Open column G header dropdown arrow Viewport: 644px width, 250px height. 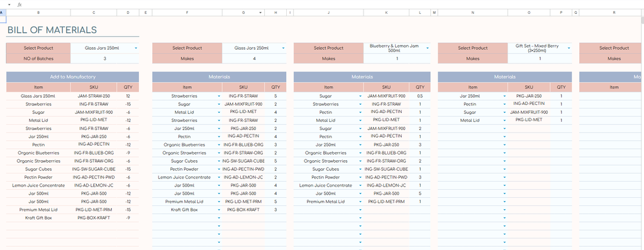coord(260,13)
